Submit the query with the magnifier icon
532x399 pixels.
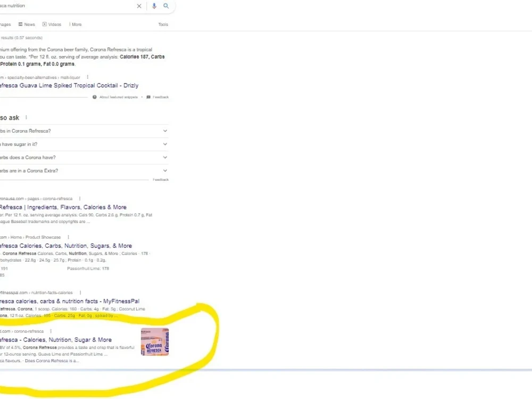pyautogui.click(x=166, y=6)
